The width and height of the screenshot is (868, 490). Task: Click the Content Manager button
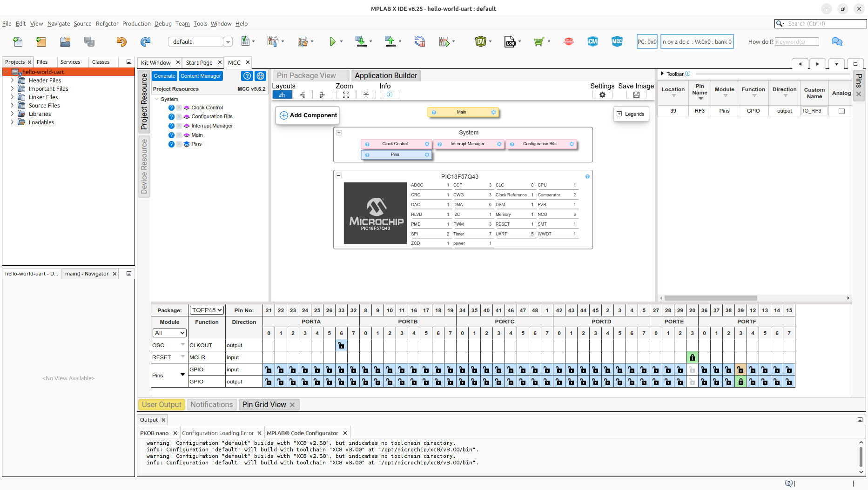click(201, 76)
